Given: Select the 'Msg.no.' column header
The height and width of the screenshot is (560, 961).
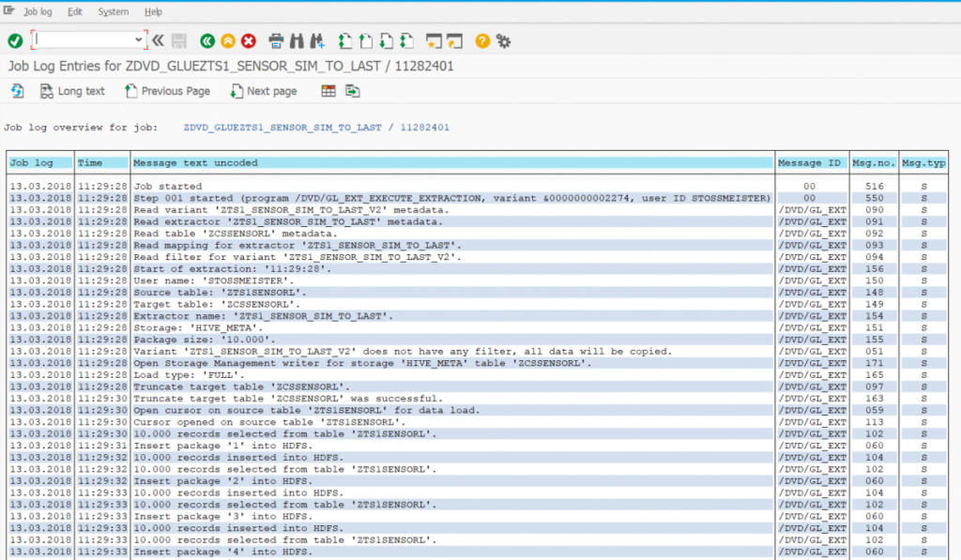Looking at the screenshot, I should tap(874, 163).
